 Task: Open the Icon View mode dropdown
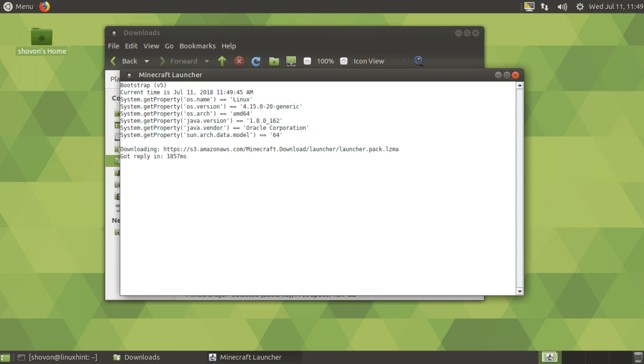click(x=380, y=61)
